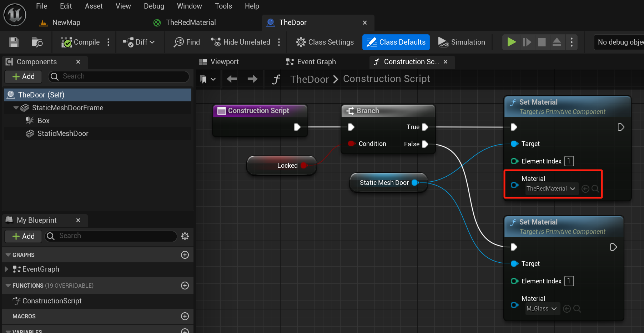644x333 pixels.
Task: Select TheDoor (Self) component
Action: pos(98,95)
